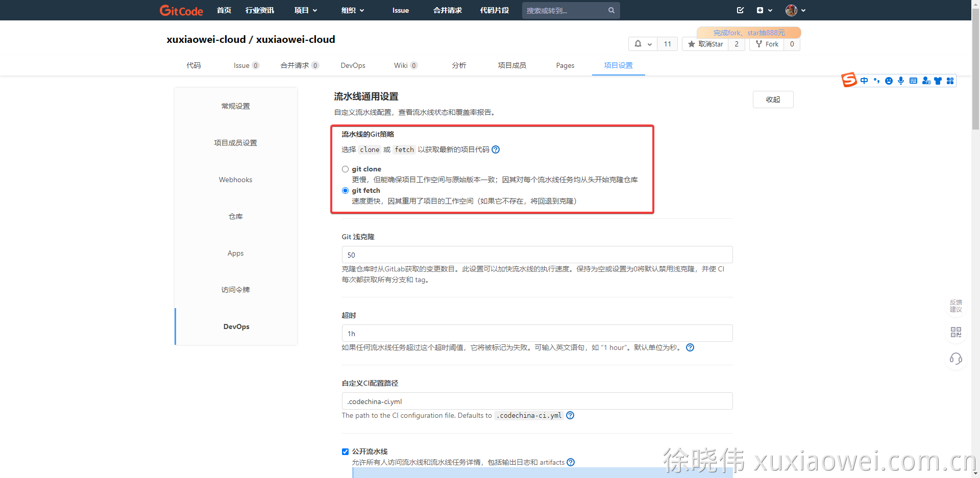Screen dimensions: 980x478
Task: Open the QR code icon on right
Action: point(955,333)
